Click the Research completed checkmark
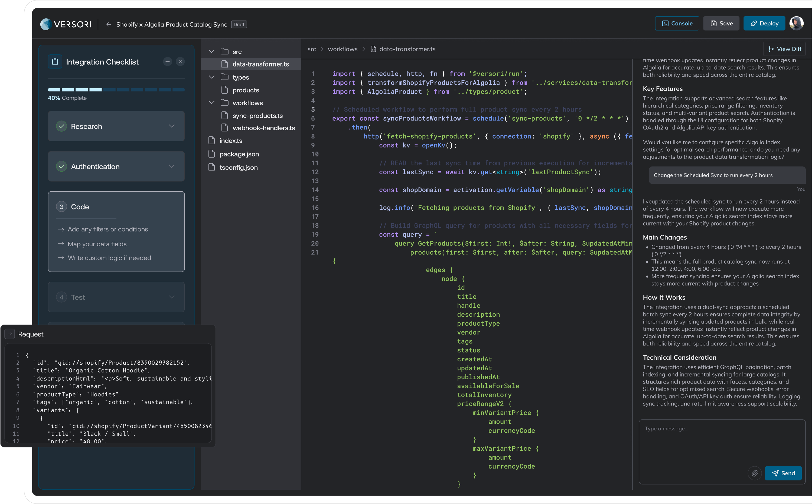Viewport: 812px width, 504px height. pos(61,126)
